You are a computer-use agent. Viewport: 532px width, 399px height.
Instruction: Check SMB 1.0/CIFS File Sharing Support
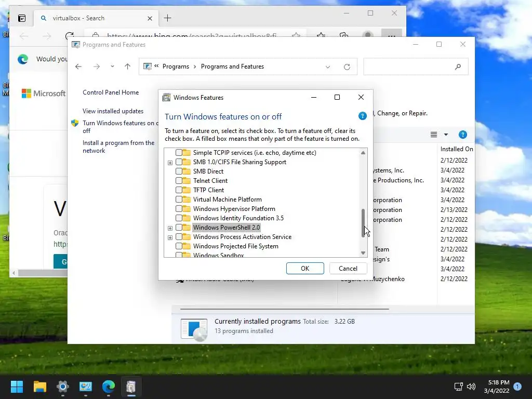coord(179,162)
